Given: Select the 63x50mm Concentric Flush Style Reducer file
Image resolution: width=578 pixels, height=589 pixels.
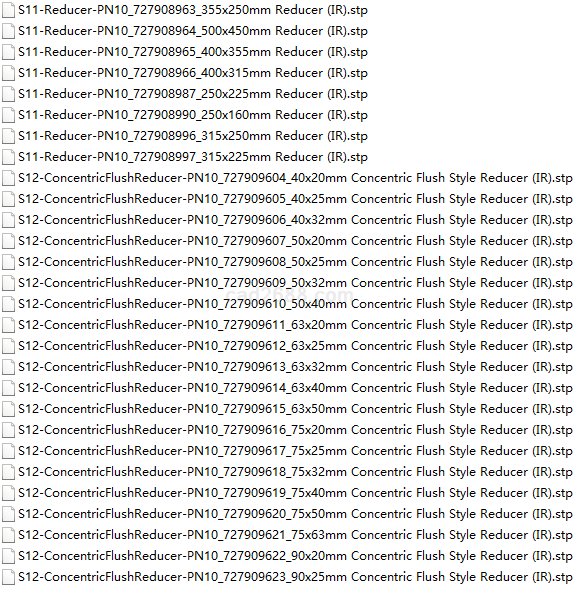Looking at the screenshot, I should tap(296, 409).
